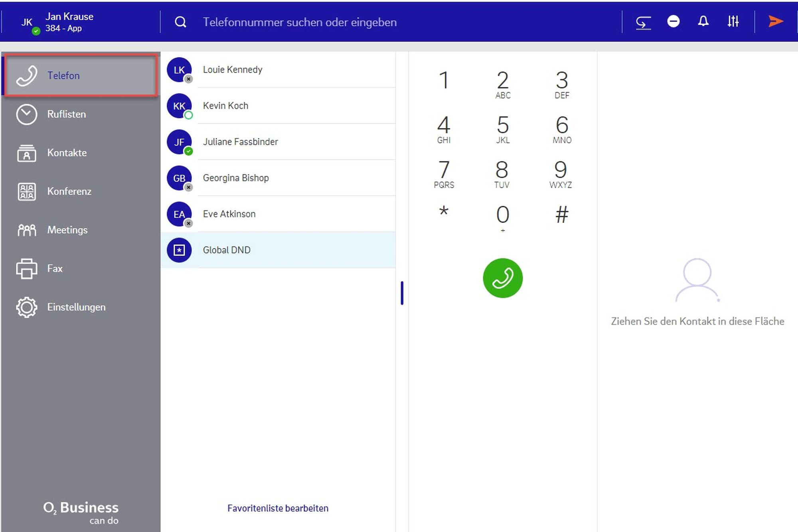Screen dimensions: 798x532
Task: Click Favoritenliste bearbeiten link
Action: (x=278, y=508)
